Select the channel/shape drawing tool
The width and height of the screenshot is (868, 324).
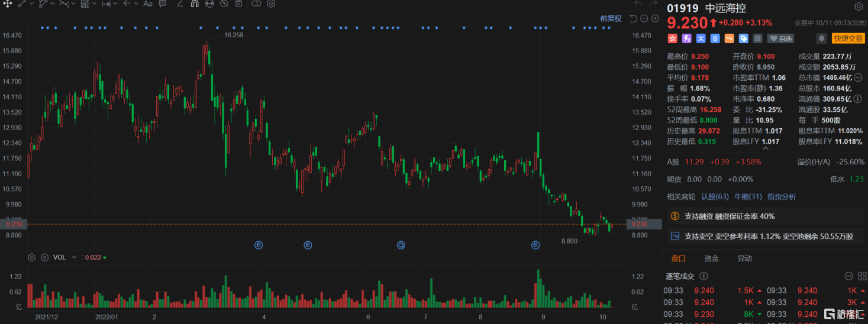click(43, 4)
